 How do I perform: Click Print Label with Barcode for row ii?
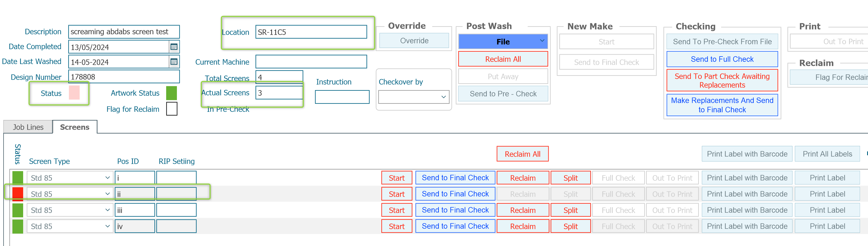(747, 194)
